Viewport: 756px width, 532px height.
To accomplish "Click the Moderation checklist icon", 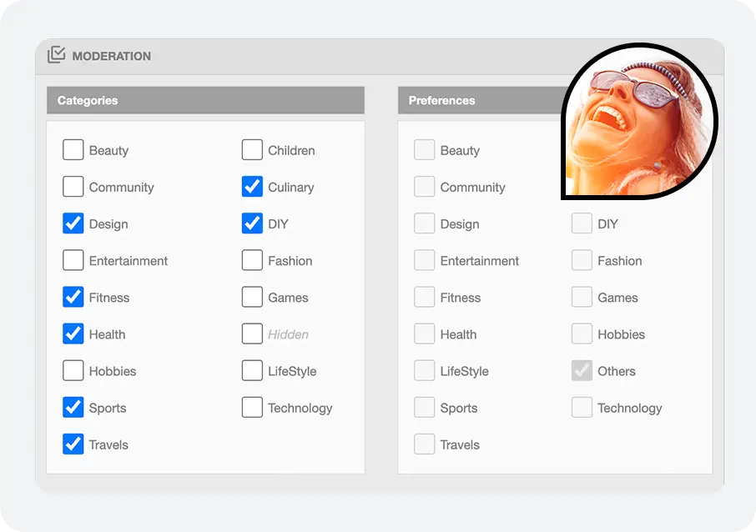I will pyautogui.click(x=57, y=54).
